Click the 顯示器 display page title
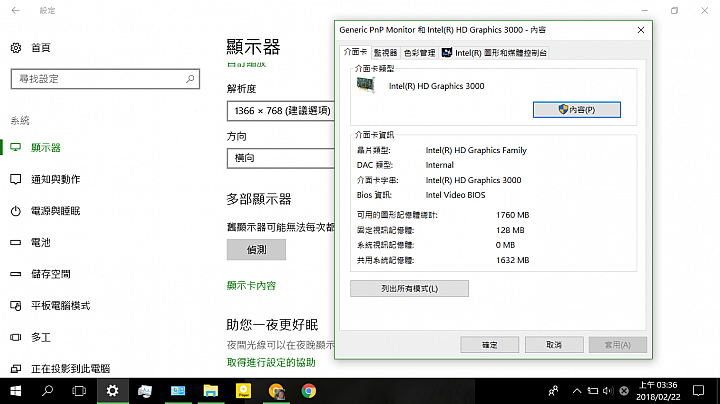This screenshot has height=404, width=720. [x=253, y=47]
